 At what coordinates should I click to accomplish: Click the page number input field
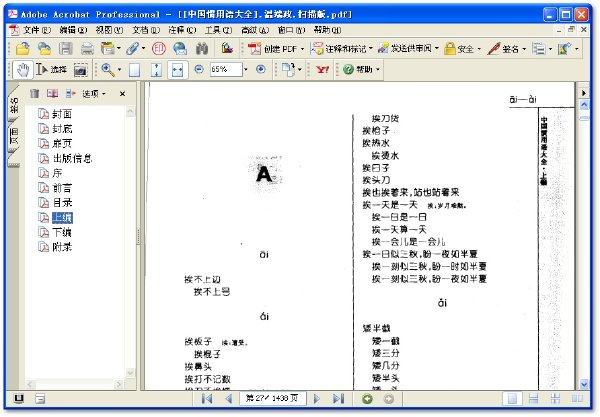(x=272, y=399)
